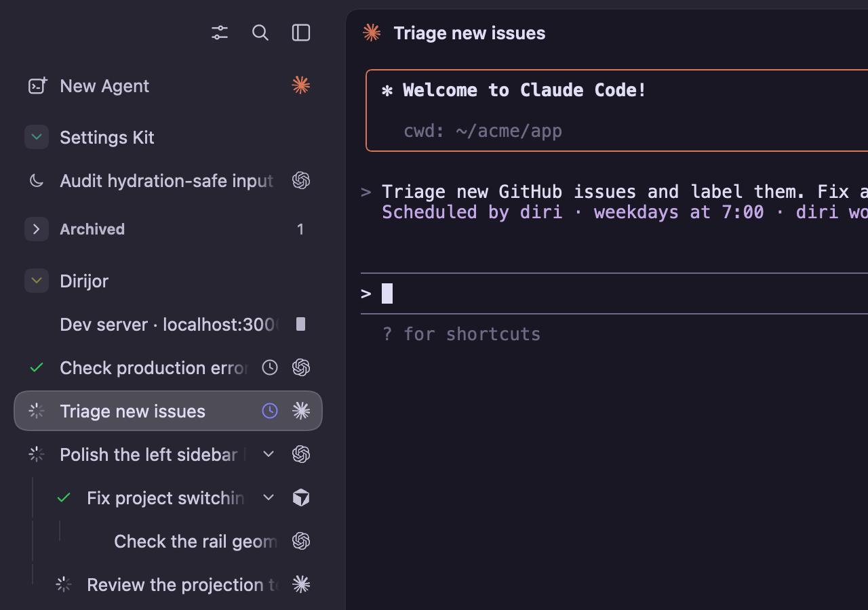Collapse the Settings Kit project
Viewport: 868px width, 610px height.
37,137
